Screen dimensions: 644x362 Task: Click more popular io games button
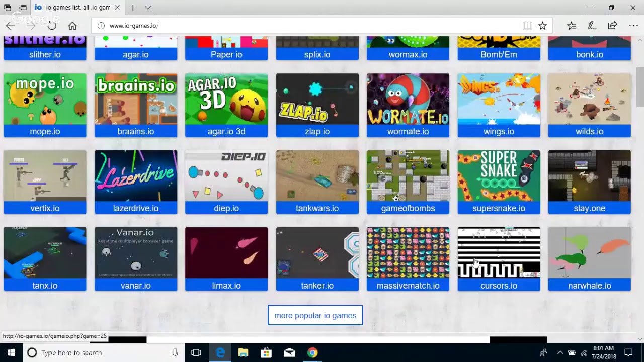(x=315, y=315)
